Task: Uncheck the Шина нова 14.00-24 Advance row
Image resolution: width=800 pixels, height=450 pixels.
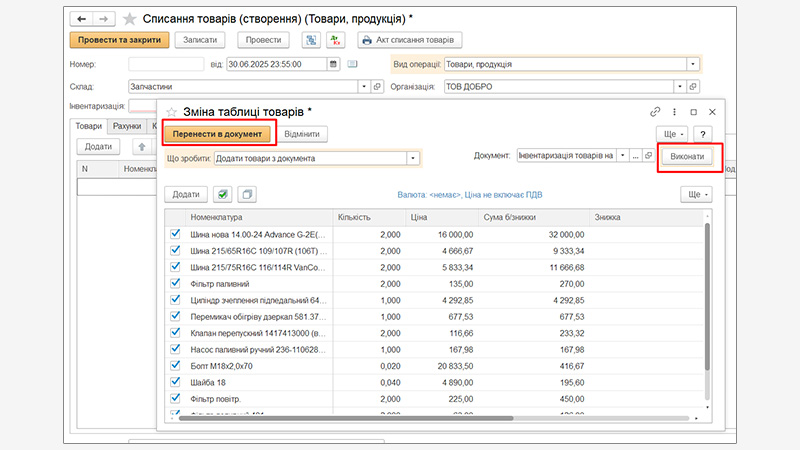Action: tap(176, 235)
